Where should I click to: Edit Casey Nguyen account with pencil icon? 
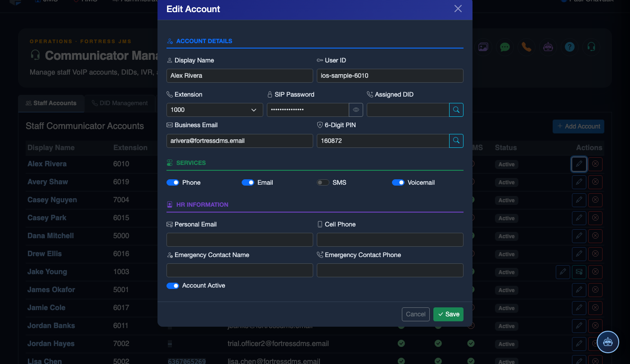pos(579,200)
